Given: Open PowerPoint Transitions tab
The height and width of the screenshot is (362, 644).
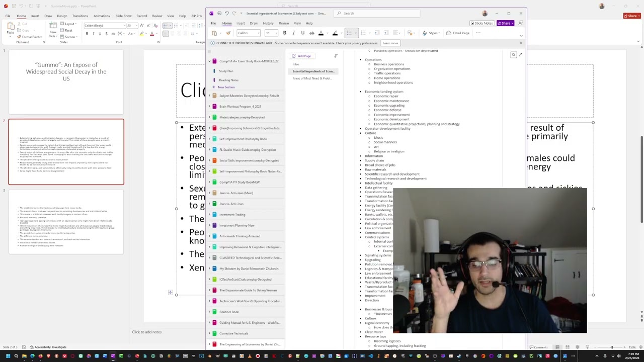Looking at the screenshot, I should (80, 16).
